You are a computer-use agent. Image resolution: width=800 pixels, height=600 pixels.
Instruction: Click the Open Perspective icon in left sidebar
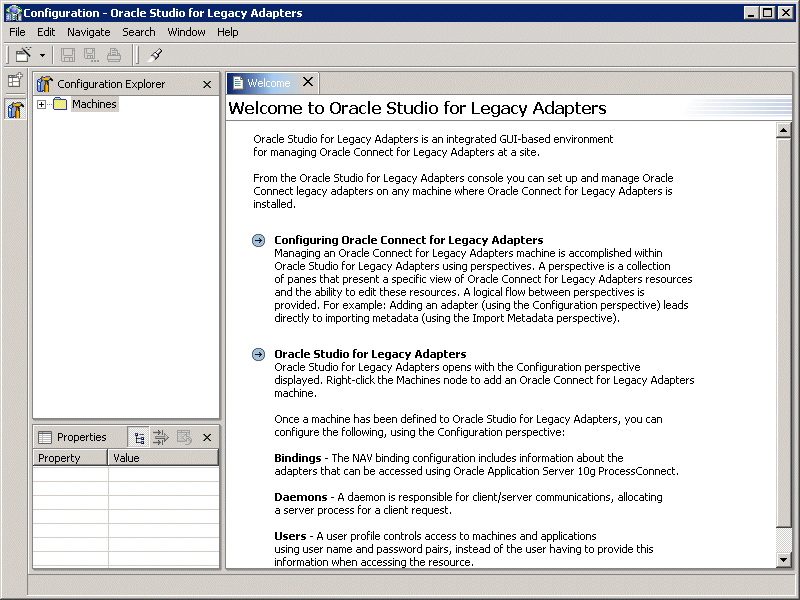[15, 80]
